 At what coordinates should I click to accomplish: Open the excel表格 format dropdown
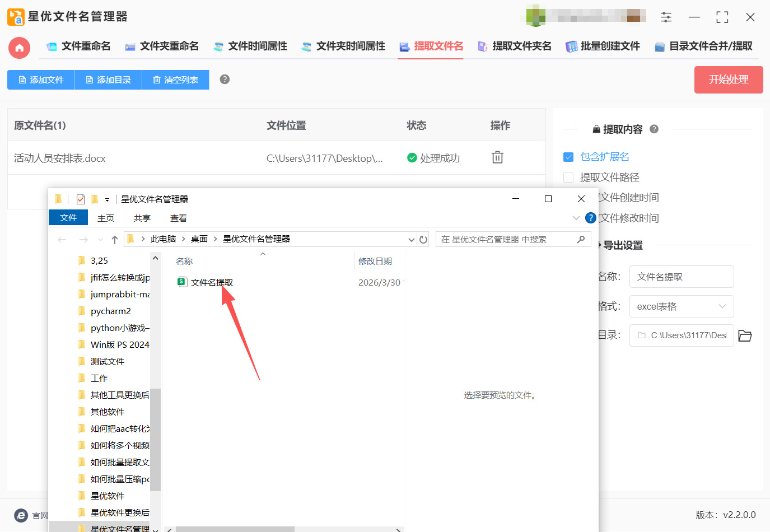coord(681,306)
